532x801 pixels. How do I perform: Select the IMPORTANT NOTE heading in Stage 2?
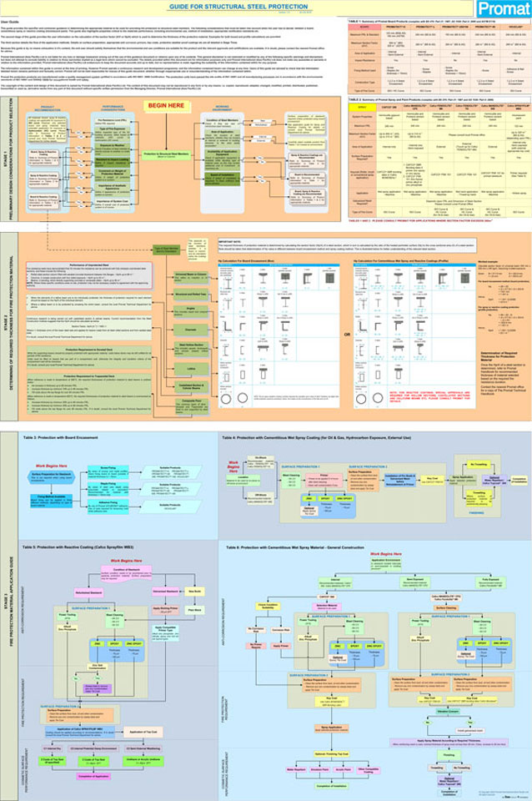click(x=229, y=240)
